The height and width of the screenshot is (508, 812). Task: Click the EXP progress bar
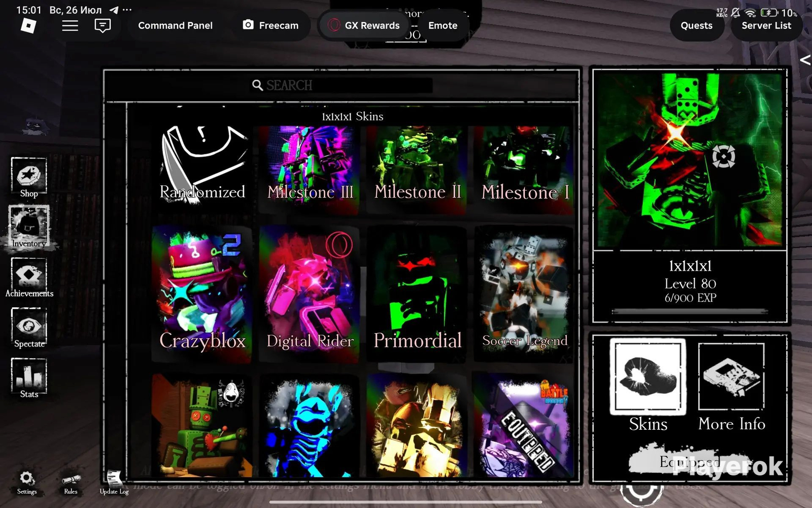coord(690,311)
